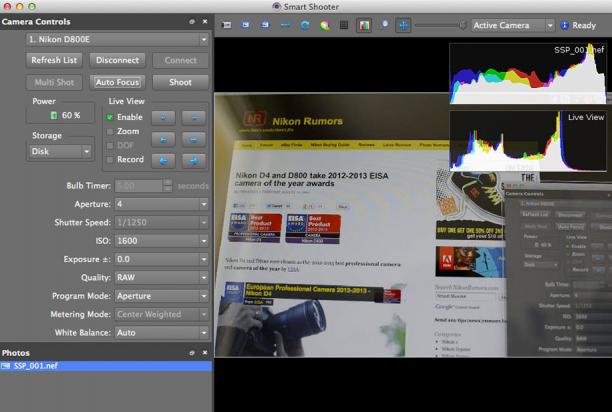Click the Auto Focus button
The height and width of the screenshot is (412, 612).
117,82
